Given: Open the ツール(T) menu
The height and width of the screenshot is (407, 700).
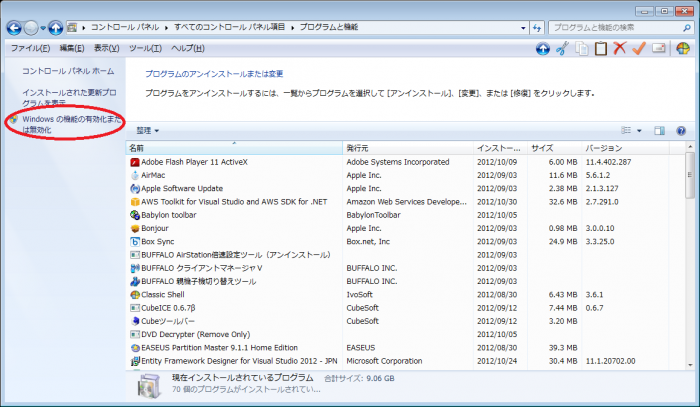Looking at the screenshot, I should click(x=145, y=48).
